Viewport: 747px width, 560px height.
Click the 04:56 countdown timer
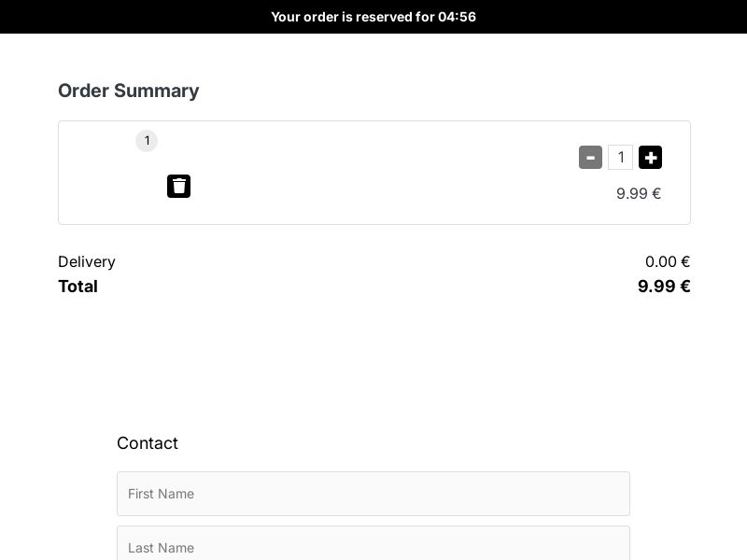click(x=457, y=17)
